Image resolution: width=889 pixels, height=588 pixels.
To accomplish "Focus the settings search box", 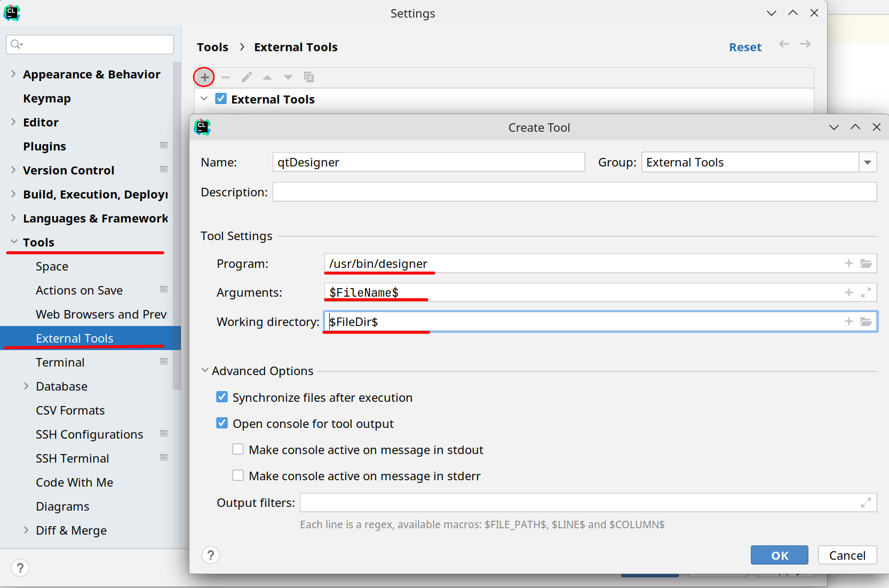I will point(90,44).
